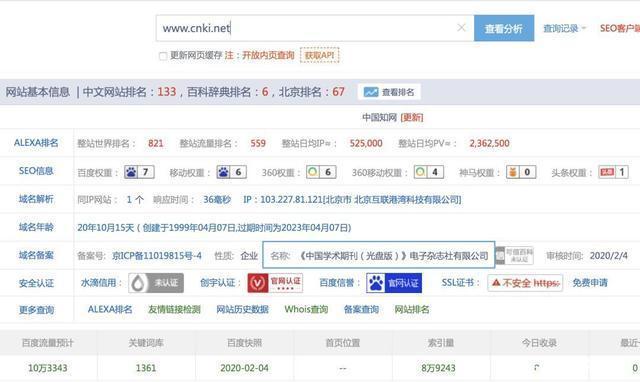
Task: Click the 百度信誉 官网认证 badge
Action: pyautogui.click(x=394, y=283)
